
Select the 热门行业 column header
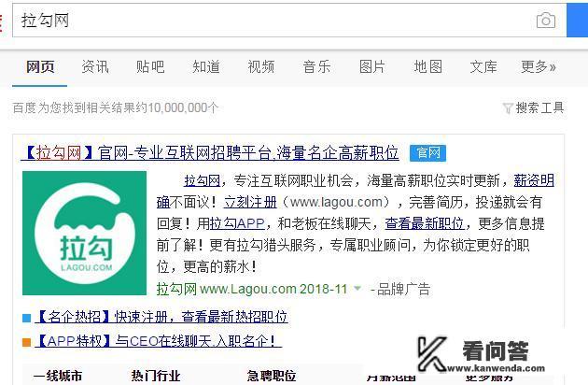tap(156, 376)
